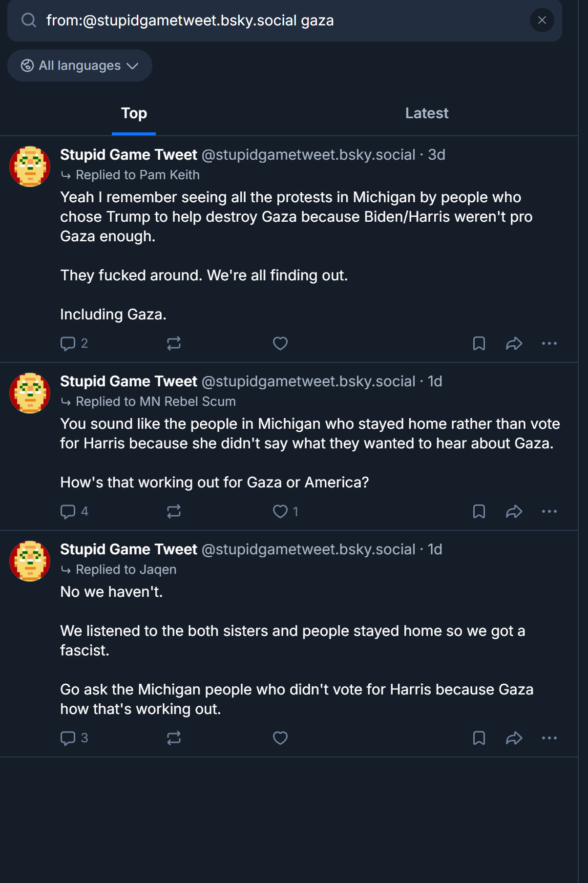The width and height of the screenshot is (588, 883).
Task: Switch to the Latest tab
Action: 426,113
